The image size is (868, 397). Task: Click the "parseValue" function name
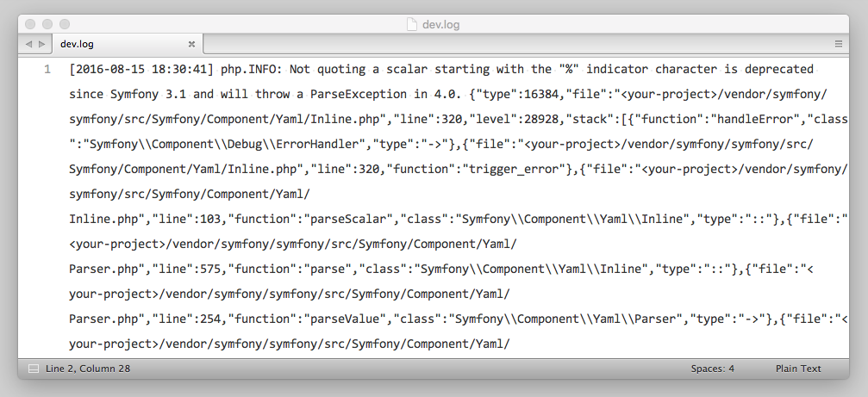(x=344, y=319)
